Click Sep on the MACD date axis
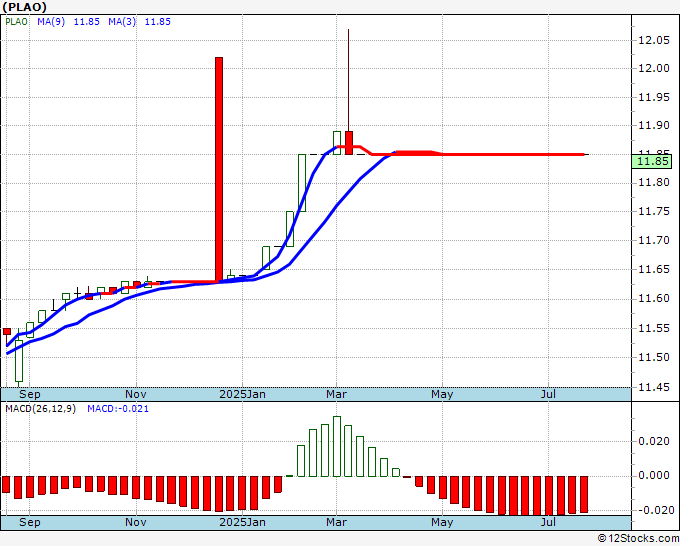The image size is (680, 546). (29, 522)
